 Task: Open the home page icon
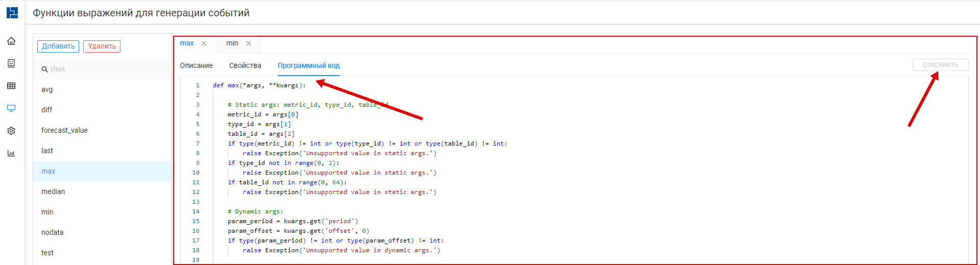coord(11,41)
